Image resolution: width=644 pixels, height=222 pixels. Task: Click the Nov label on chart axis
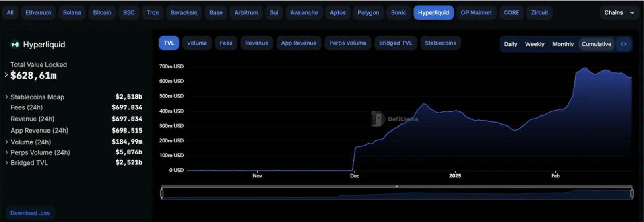click(257, 176)
